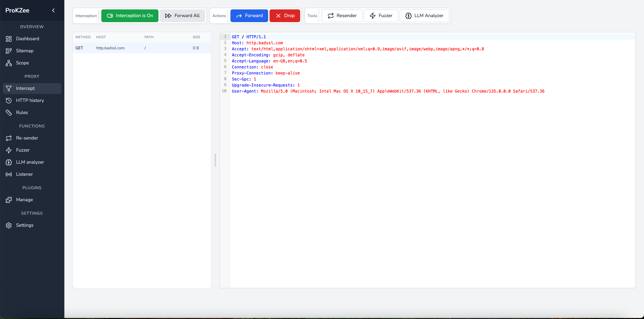
Task: Select the Intercept tool
Action: tap(25, 88)
